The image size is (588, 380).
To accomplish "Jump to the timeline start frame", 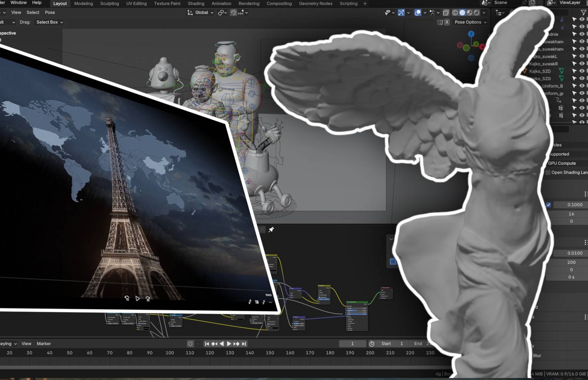I will click(x=207, y=344).
